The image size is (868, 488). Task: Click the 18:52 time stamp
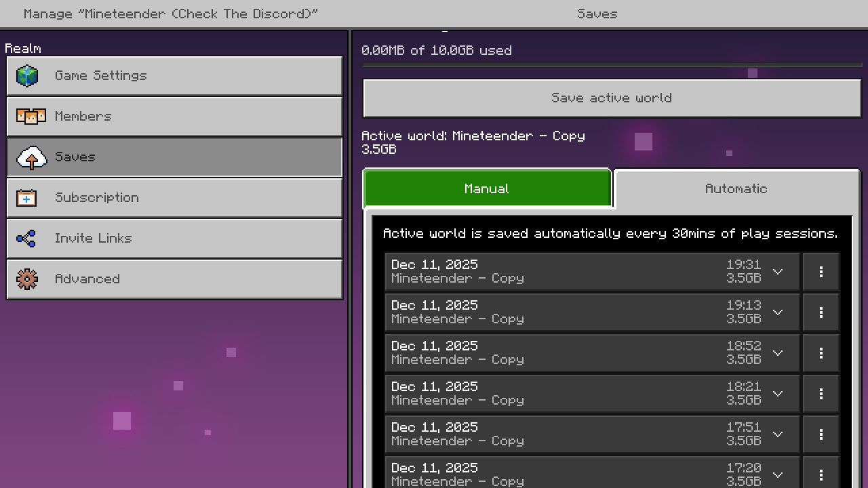tap(744, 346)
